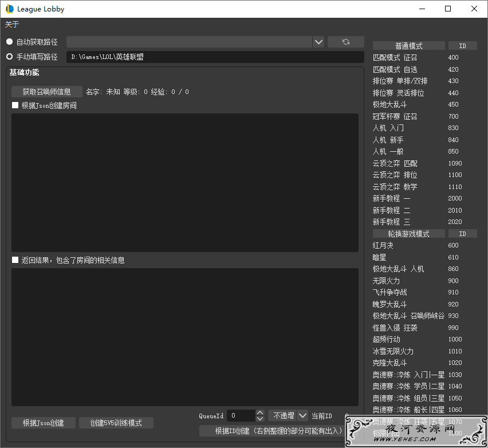Viewport: 488px width, 448px height.
Task: Select the 超频行动 row
Action: 425,339
